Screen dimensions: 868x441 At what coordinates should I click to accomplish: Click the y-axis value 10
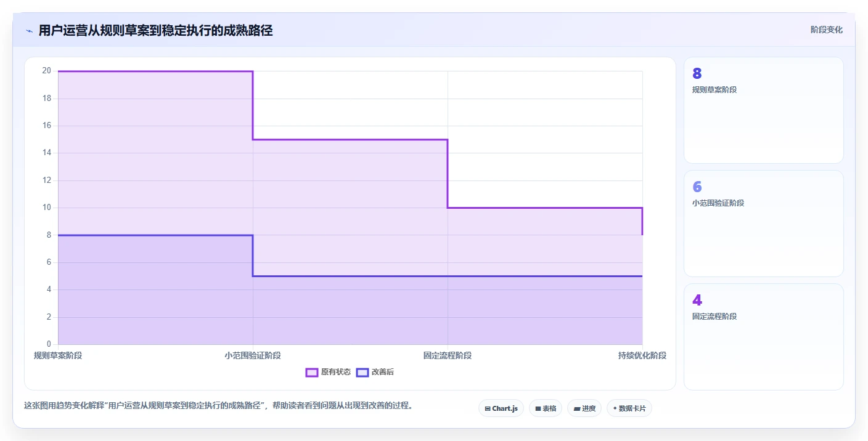(x=46, y=208)
